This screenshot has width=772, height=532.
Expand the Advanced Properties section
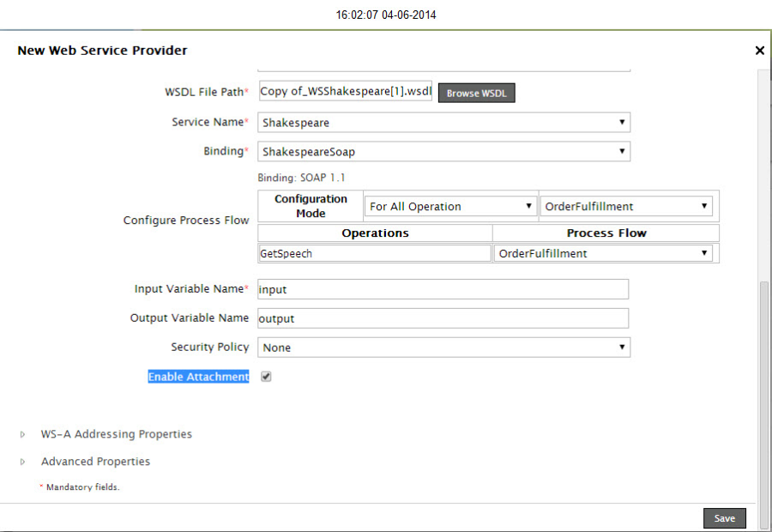coord(22,462)
